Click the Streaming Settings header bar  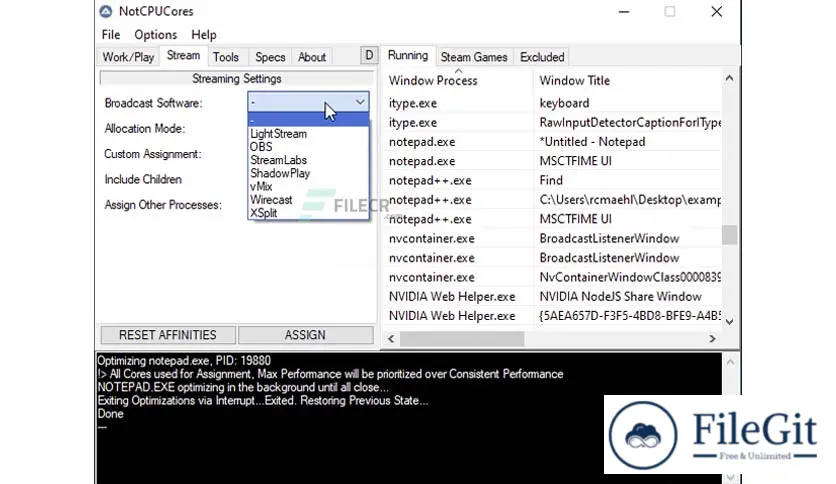[x=237, y=78]
